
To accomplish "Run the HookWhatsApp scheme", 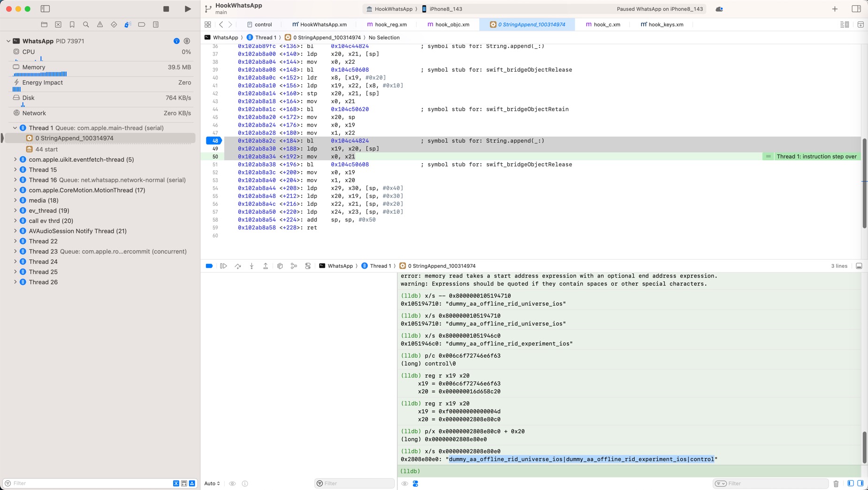I will 188,9.
